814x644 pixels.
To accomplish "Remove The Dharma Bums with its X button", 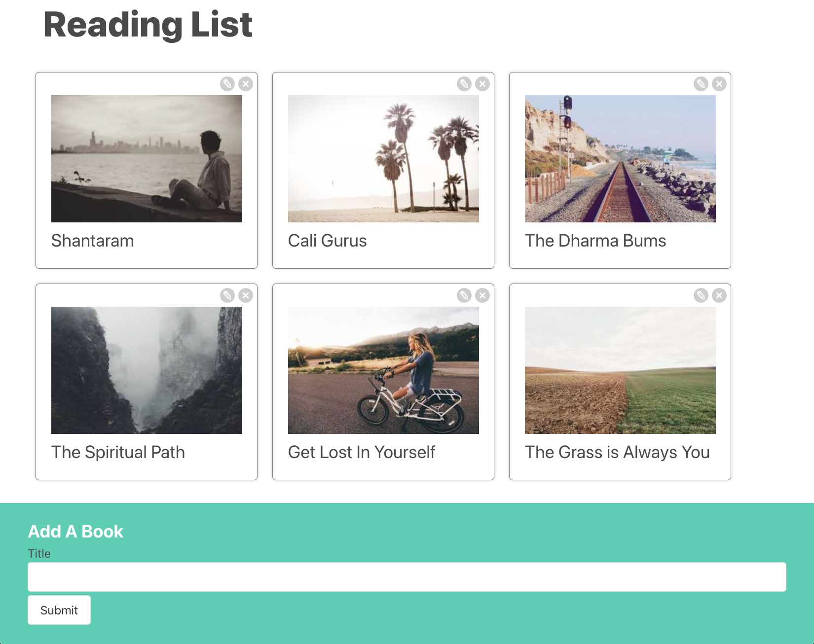I will pyautogui.click(x=719, y=83).
